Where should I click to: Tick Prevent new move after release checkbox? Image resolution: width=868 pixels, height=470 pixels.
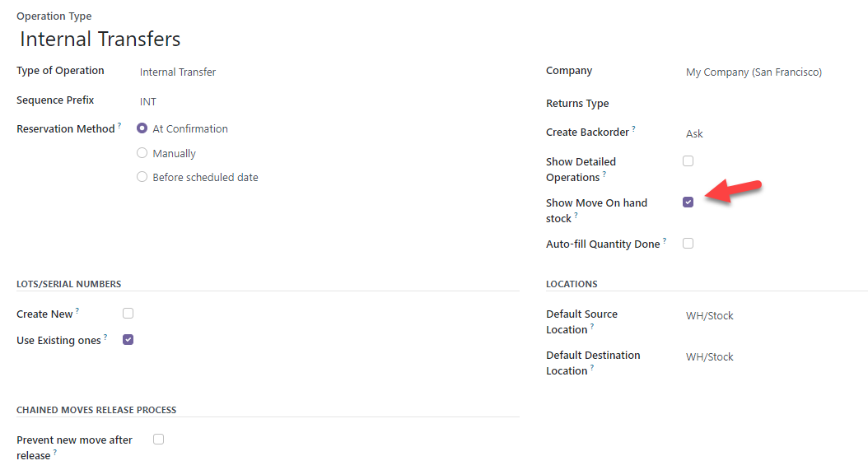point(159,440)
